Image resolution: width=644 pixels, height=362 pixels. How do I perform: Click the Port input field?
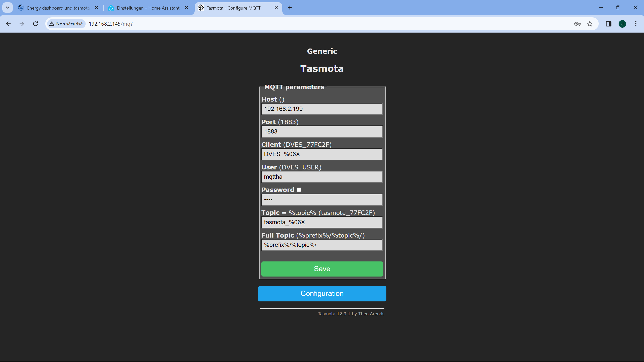(x=322, y=131)
